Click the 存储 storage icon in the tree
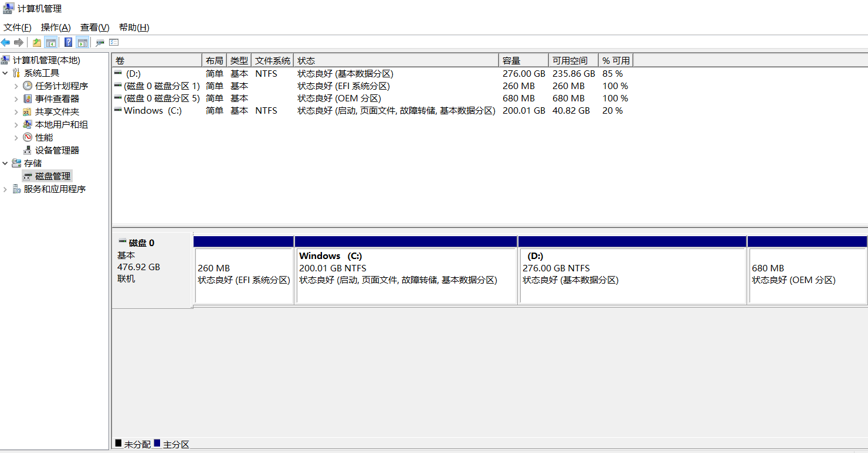Viewport: 868px width, 453px height. click(16, 163)
